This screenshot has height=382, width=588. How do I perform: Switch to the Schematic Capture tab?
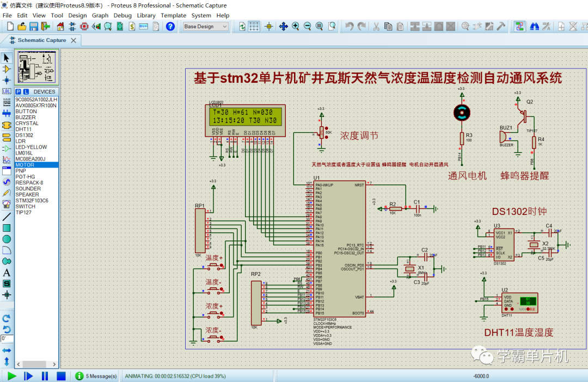pyautogui.click(x=42, y=40)
